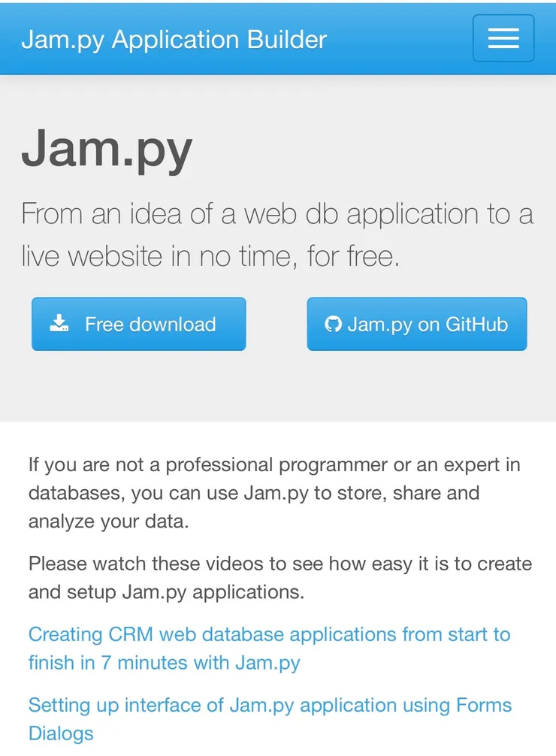556x756 pixels.
Task: Click the 'Please watch these videos' sentence
Action: point(280,564)
